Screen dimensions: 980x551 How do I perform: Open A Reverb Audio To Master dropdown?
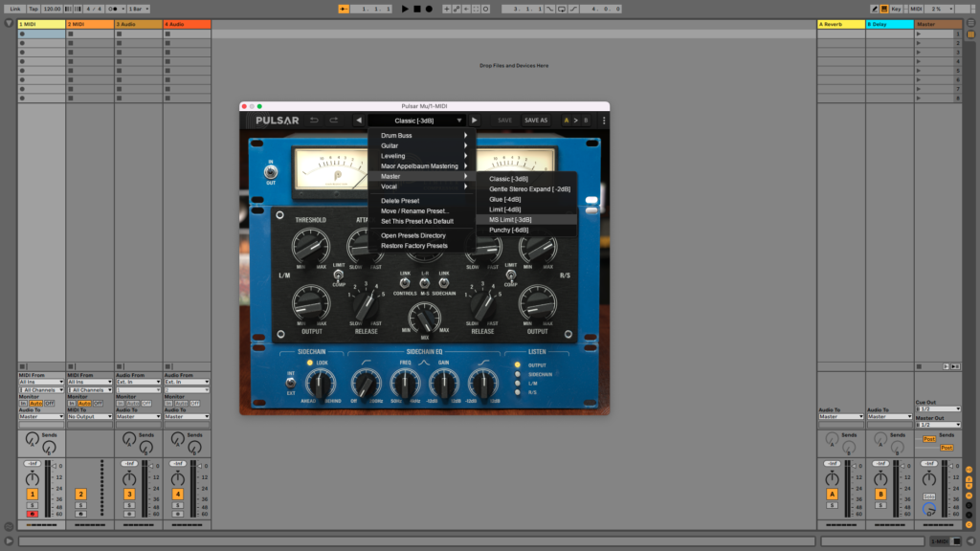pos(841,417)
